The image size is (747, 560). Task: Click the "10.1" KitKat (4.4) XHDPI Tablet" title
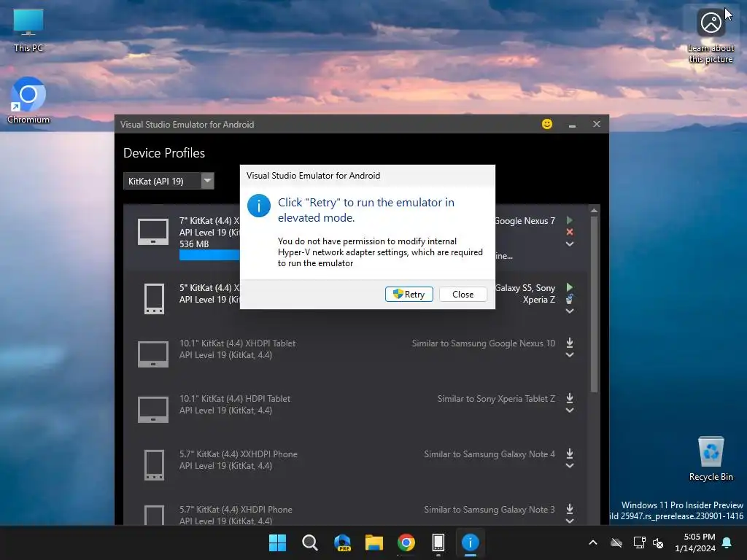click(x=237, y=343)
